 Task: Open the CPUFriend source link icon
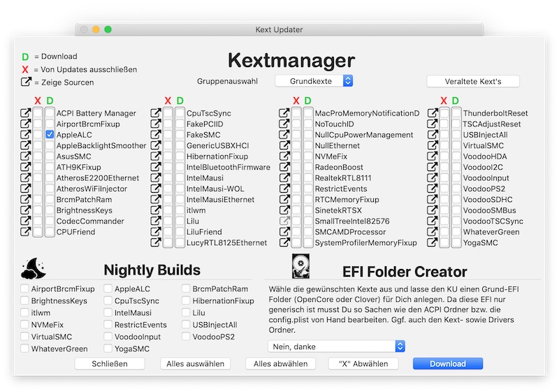coord(25,232)
